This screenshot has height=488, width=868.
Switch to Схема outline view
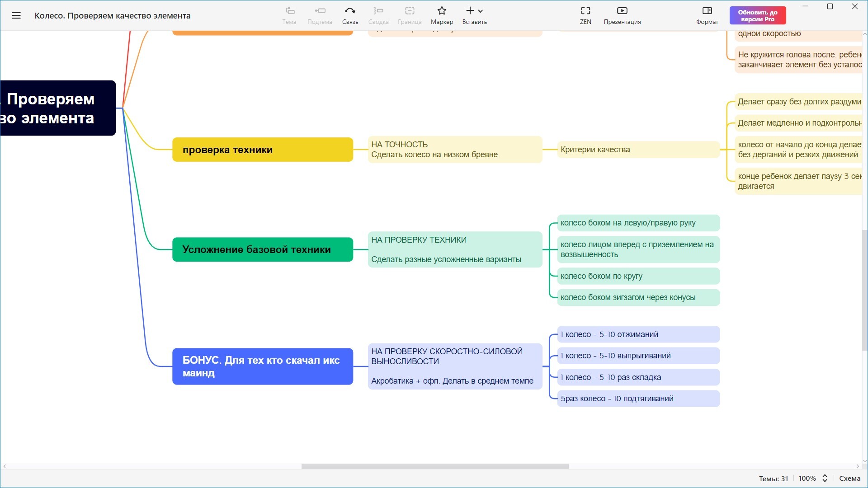849,478
